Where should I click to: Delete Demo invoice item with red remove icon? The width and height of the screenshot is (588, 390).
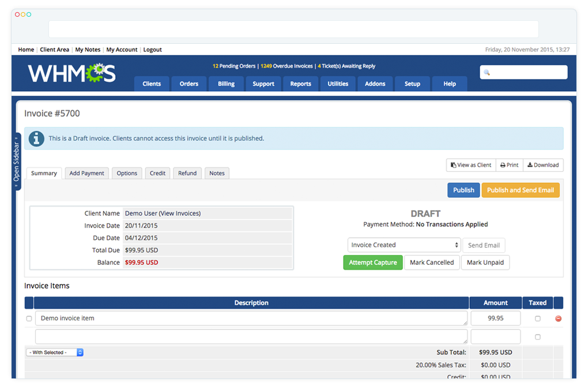pos(558,318)
